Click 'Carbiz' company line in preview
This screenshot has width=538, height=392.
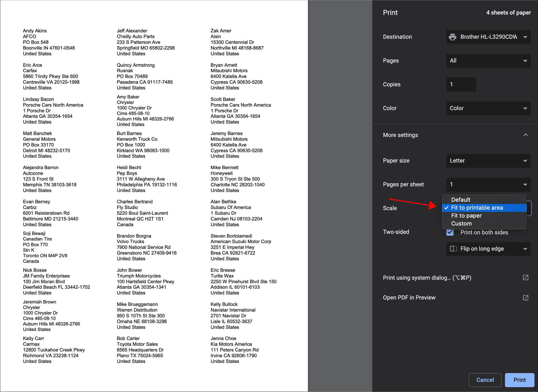coord(30,207)
